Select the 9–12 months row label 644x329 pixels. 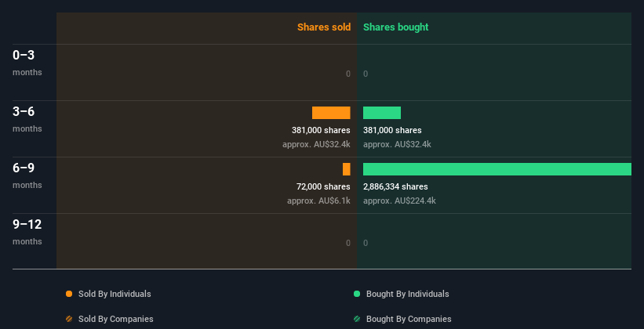27,232
